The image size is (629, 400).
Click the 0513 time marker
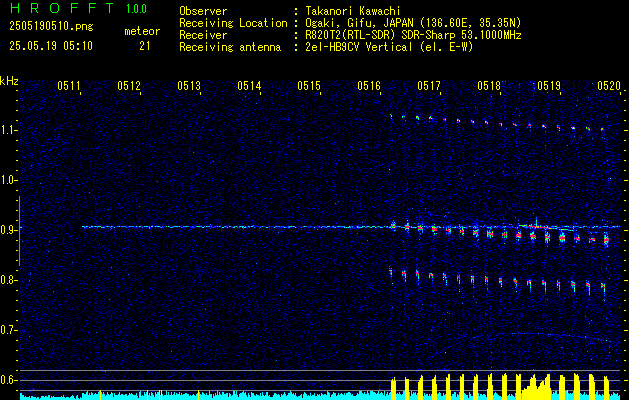[x=189, y=86]
